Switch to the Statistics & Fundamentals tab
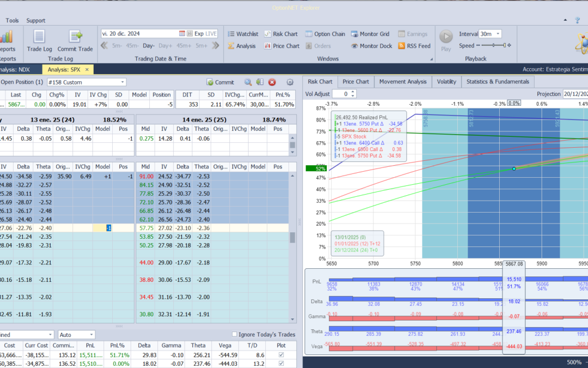 click(498, 81)
